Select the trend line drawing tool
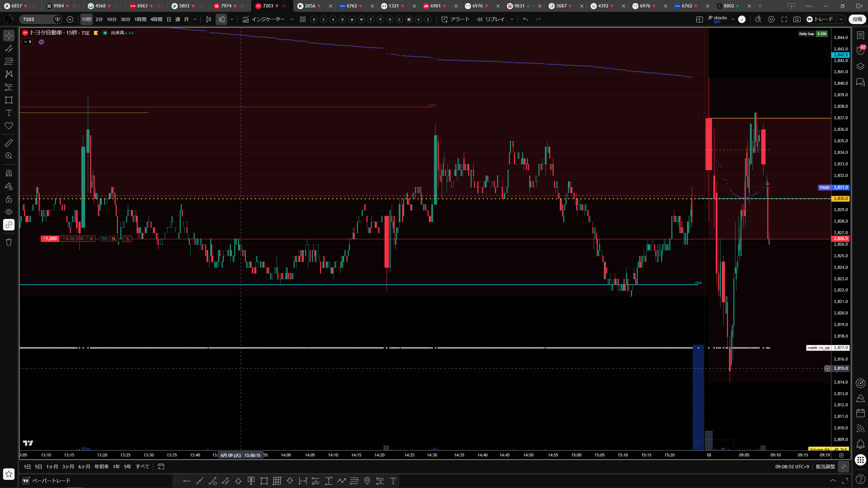Screen dimensions: 868x488 tap(9, 48)
